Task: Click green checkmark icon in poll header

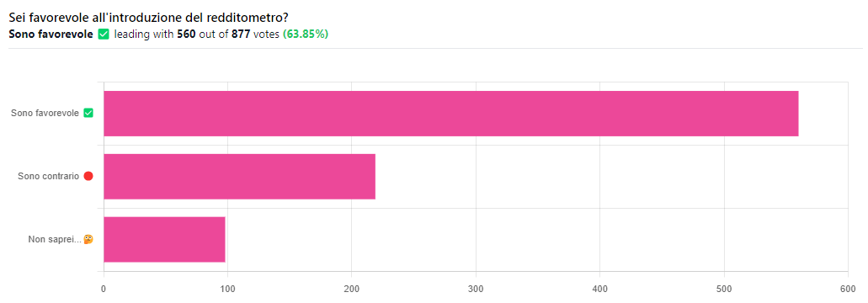Action: [103, 35]
